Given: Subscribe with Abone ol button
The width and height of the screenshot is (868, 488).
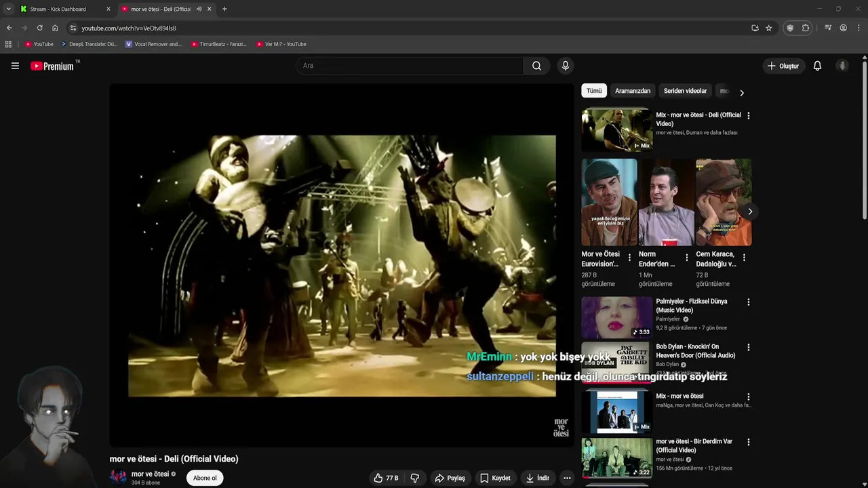Looking at the screenshot, I should [205, 478].
